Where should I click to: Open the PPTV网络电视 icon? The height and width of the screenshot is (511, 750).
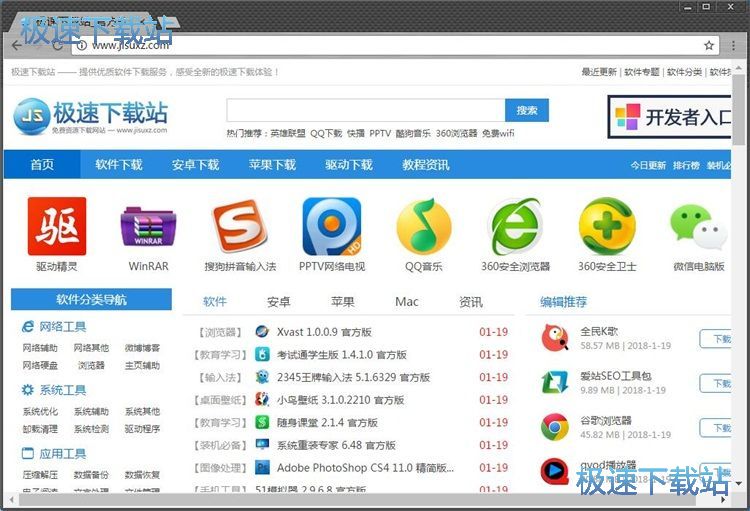(x=332, y=226)
